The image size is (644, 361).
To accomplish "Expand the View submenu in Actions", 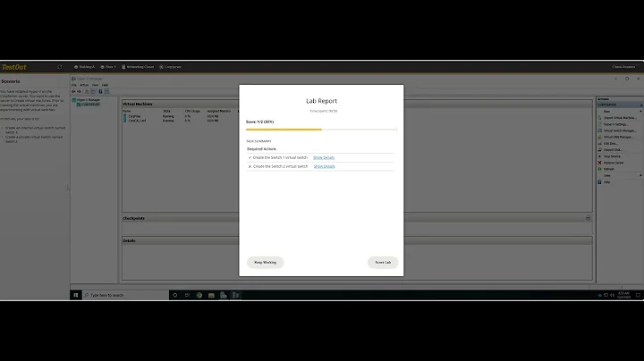I will pyautogui.click(x=640, y=175).
